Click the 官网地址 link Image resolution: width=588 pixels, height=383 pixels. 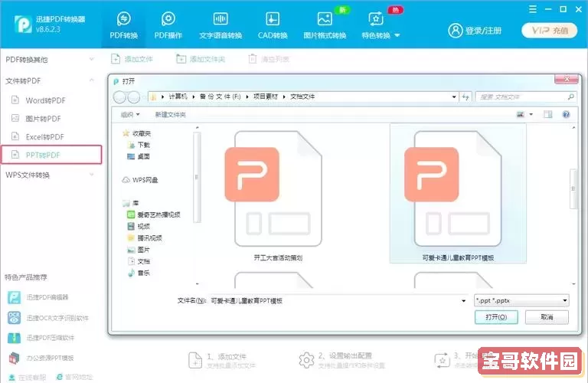click(x=74, y=377)
